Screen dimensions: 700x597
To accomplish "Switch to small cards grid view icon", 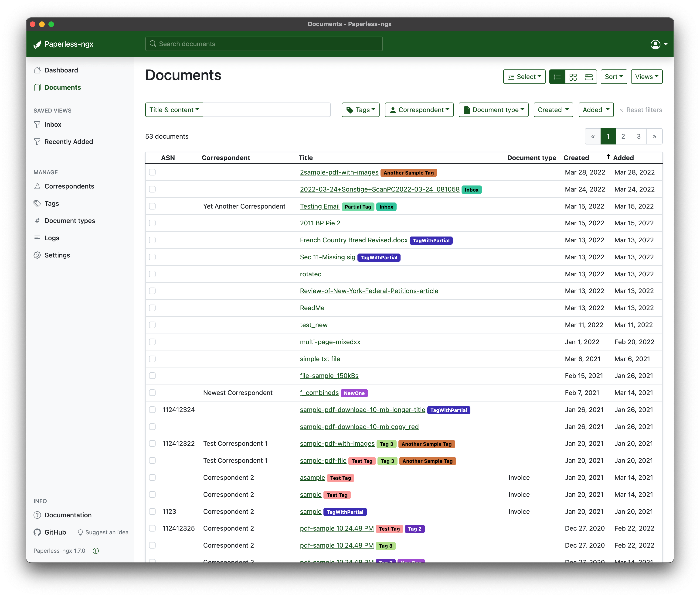I will click(x=573, y=77).
